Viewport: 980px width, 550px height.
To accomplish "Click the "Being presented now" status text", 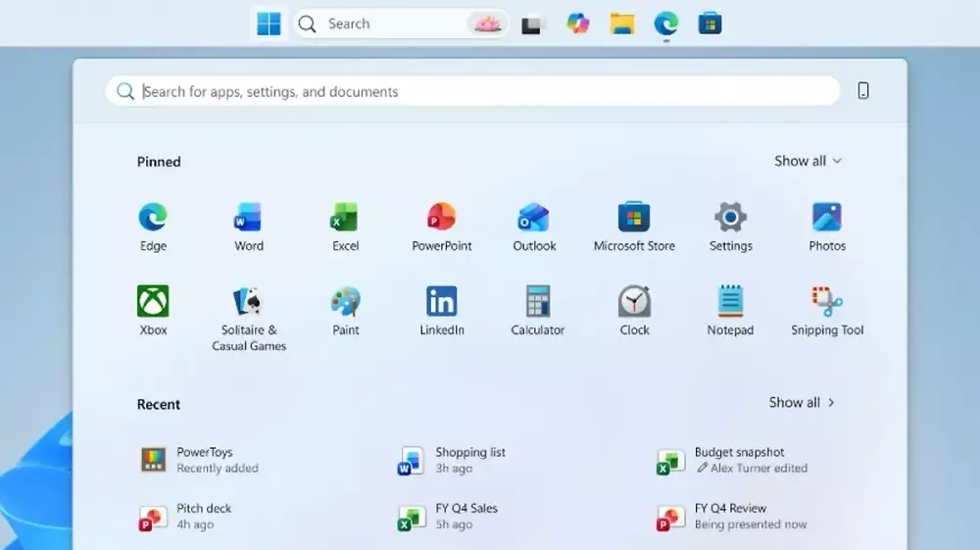I will click(751, 525).
